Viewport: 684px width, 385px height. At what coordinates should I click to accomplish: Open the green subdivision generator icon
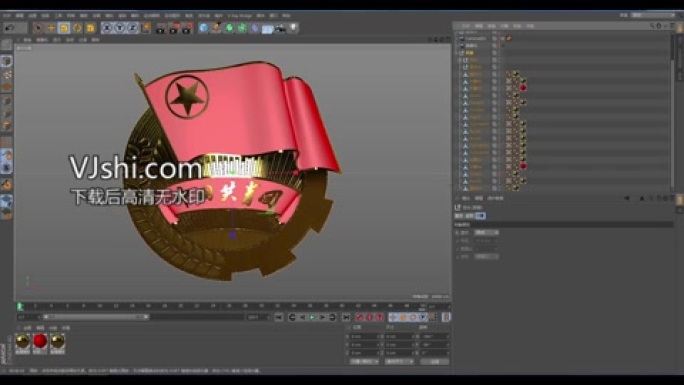[x=229, y=28]
